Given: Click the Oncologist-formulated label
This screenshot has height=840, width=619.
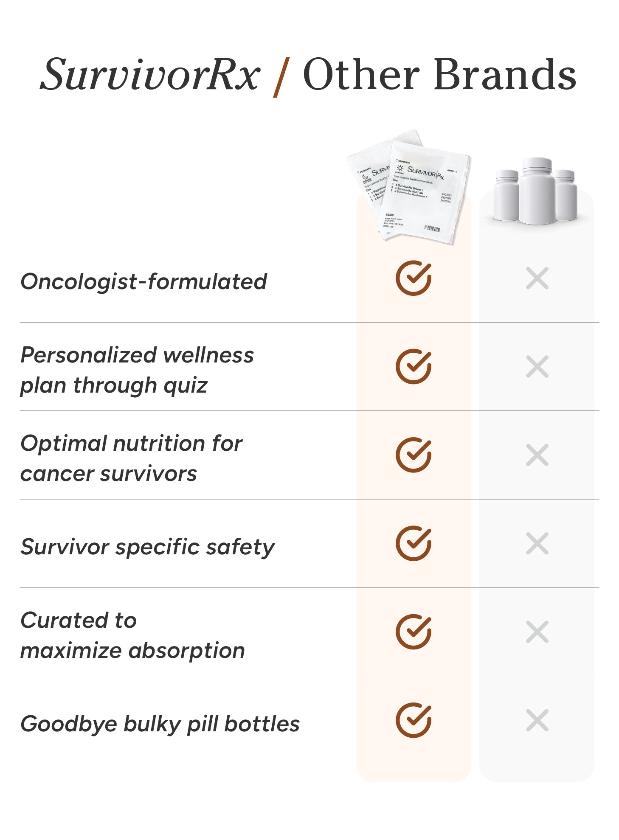Looking at the screenshot, I should coord(143,281).
